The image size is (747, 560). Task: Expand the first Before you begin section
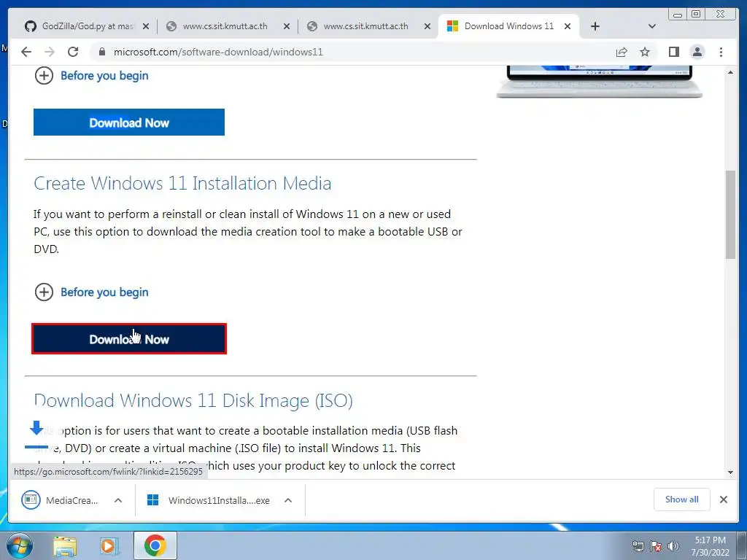[x=91, y=76]
